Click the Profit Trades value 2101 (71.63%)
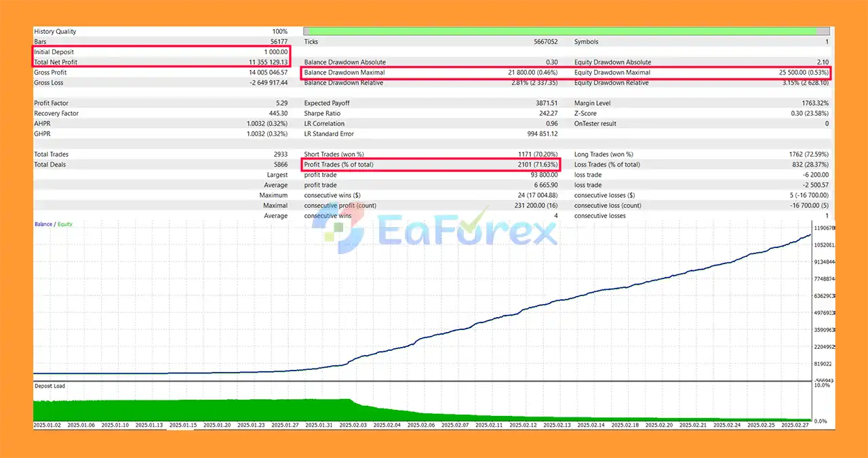868x458 pixels. point(537,165)
